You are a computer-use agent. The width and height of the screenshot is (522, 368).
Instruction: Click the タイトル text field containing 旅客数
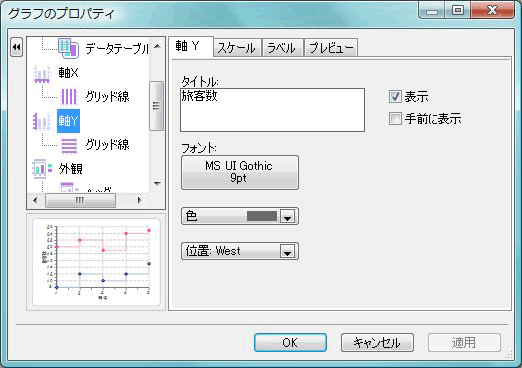click(x=272, y=110)
